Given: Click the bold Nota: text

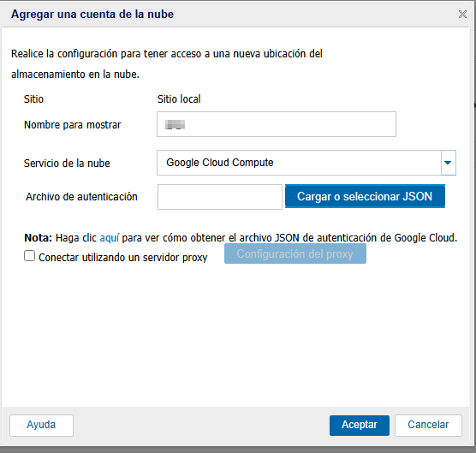Looking at the screenshot, I should (39, 238).
